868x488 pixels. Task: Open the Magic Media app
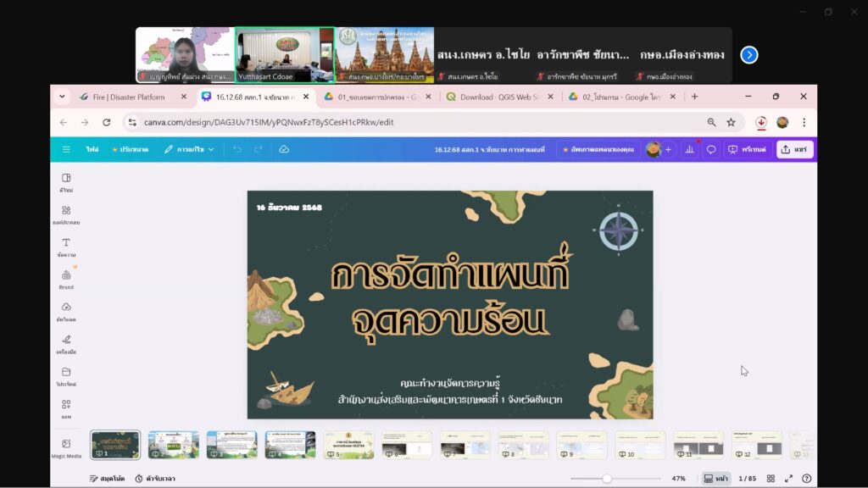tap(66, 447)
